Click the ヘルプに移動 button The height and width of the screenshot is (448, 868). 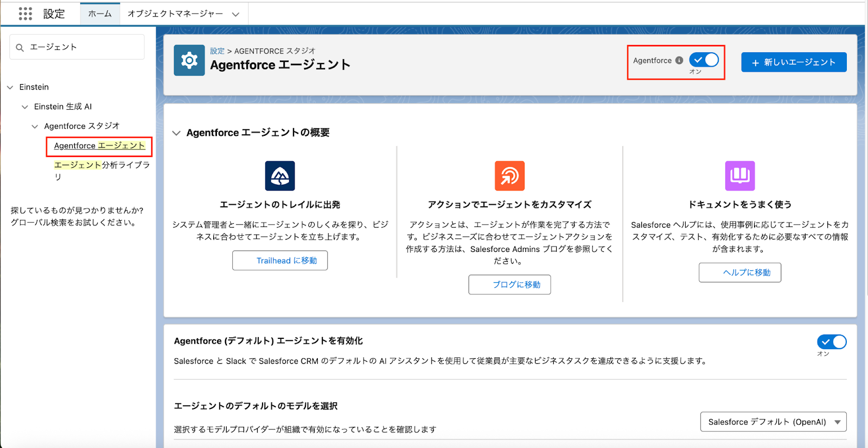tap(740, 273)
